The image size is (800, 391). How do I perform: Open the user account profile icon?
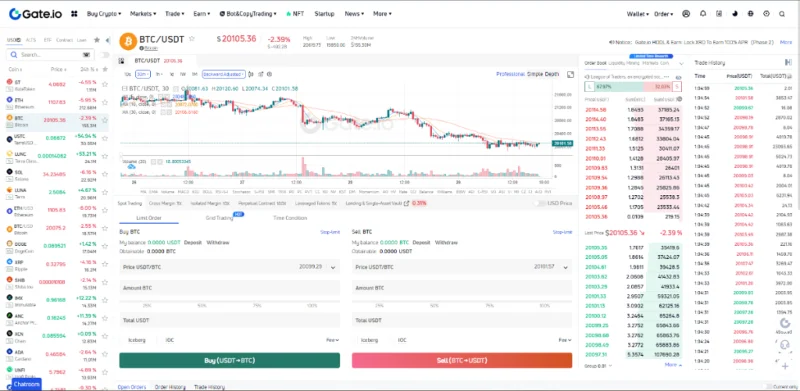click(x=686, y=14)
